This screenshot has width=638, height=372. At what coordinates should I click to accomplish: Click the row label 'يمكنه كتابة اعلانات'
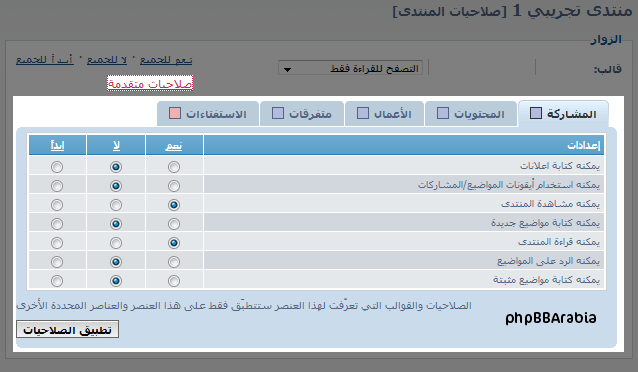(x=559, y=166)
